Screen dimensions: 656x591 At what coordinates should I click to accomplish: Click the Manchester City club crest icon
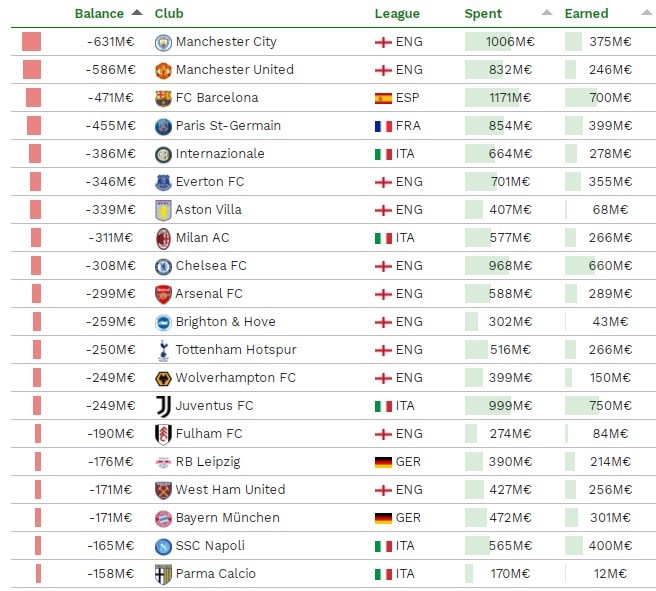[163, 42]
